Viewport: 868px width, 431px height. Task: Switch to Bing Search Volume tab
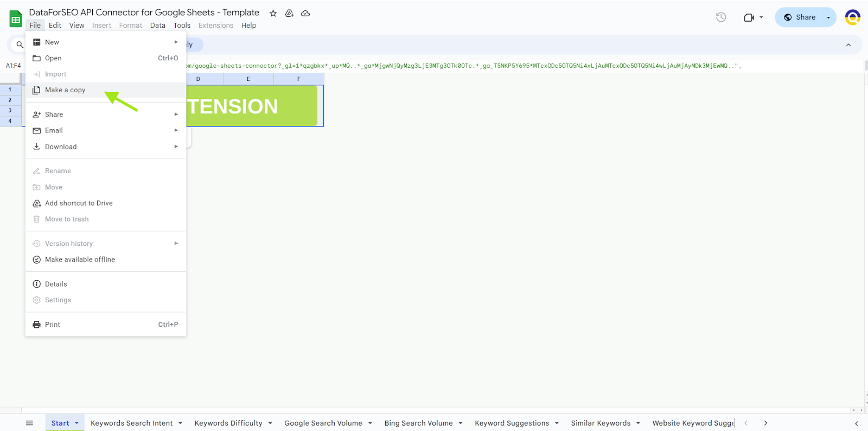pyautogui.click(x=419, y=423)
